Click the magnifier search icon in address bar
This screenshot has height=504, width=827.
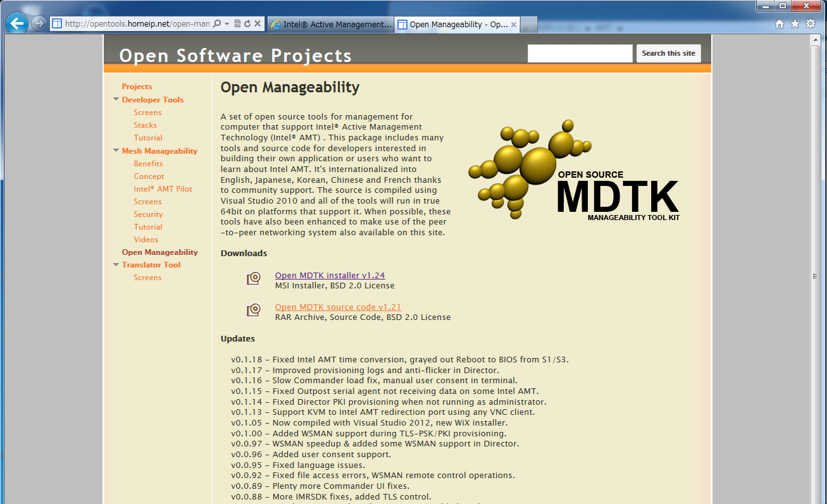pyautogui.click(x=217, y=24)
